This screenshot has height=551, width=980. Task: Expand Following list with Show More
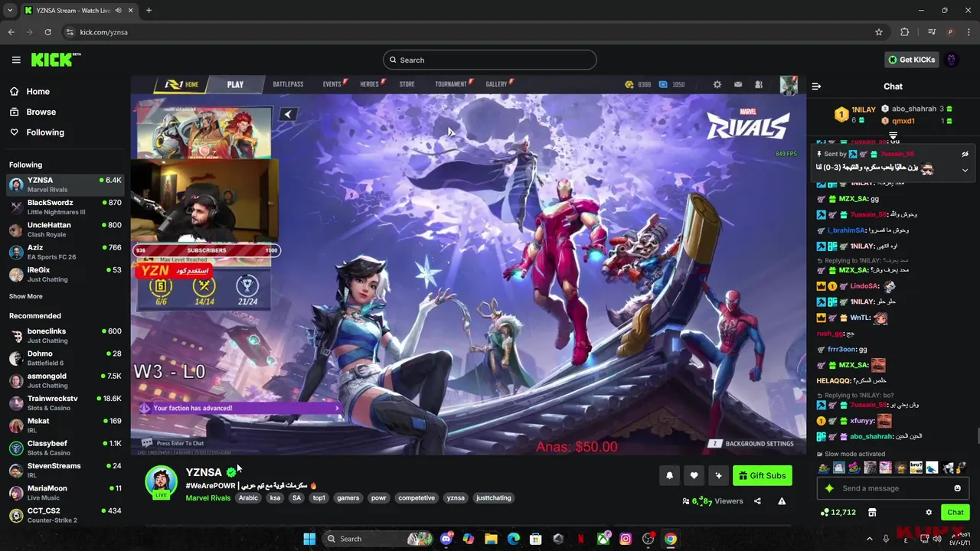point(26,296)
